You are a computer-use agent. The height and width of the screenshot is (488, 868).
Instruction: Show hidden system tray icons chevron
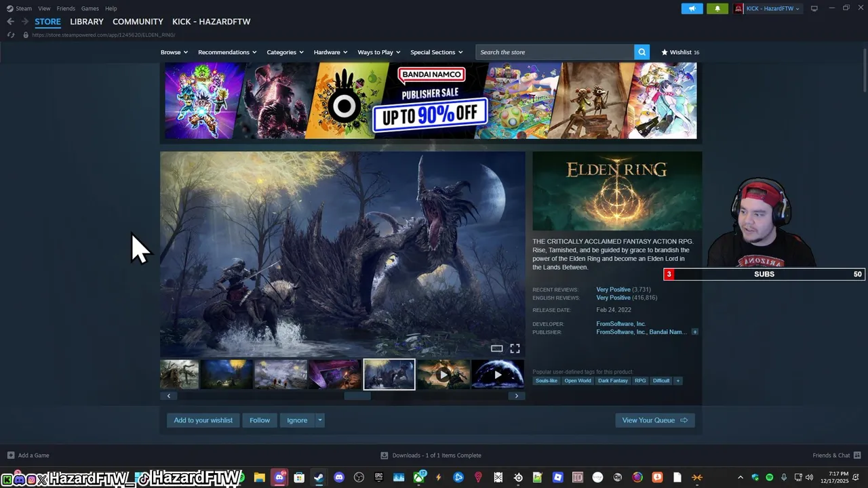click(740, 478)
